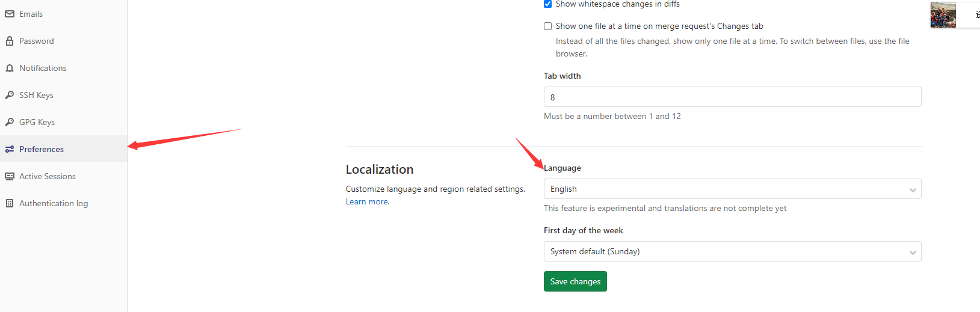Click into the Tab width input field

click(x=732, y=97)
